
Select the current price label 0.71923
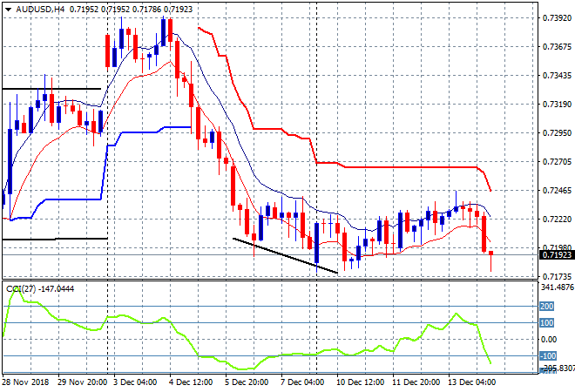(x=557, y=255)
